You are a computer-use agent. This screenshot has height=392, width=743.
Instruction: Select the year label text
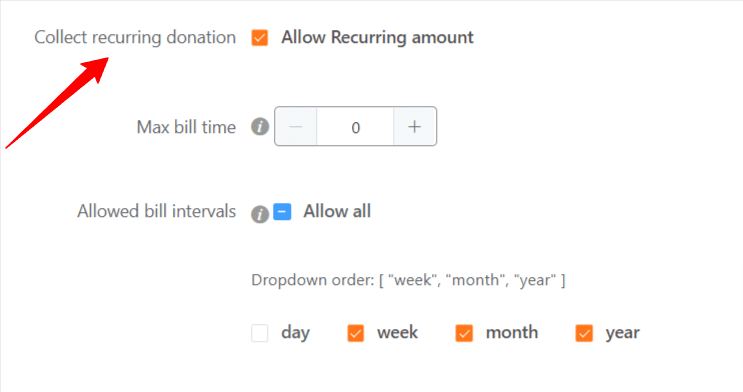click(623, 334)
